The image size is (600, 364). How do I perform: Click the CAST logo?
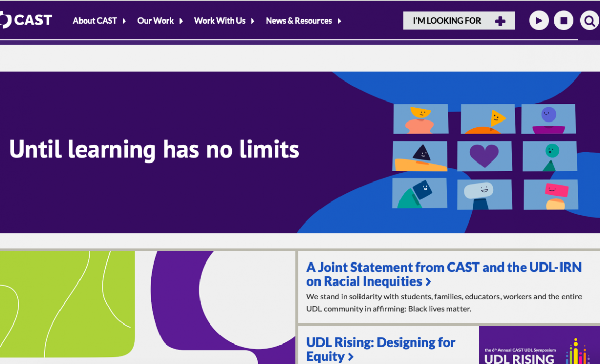tap(26, 20)
